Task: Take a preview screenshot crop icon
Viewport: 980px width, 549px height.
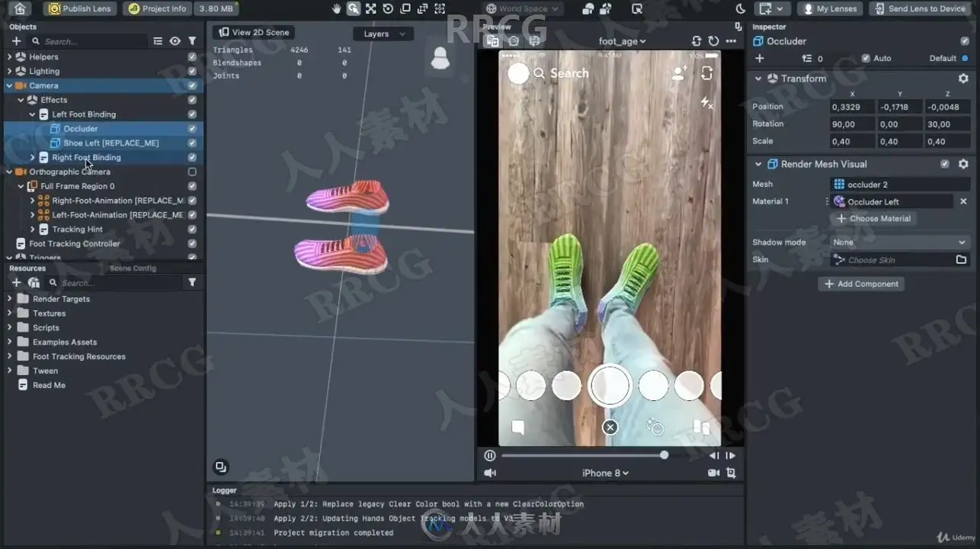Action: pos(732,473)
